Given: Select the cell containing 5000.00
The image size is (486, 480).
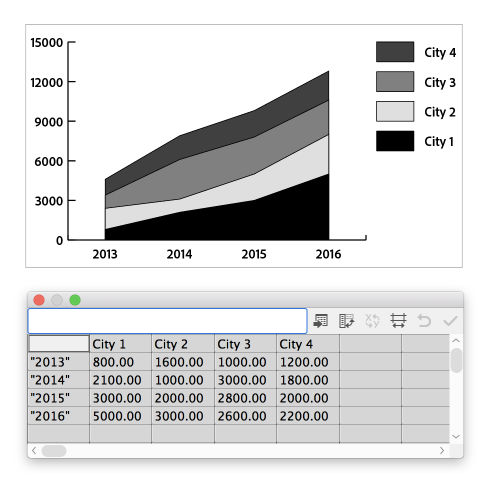Looking at the screenshot, I should pyautogui.click(x=120, y=416).
